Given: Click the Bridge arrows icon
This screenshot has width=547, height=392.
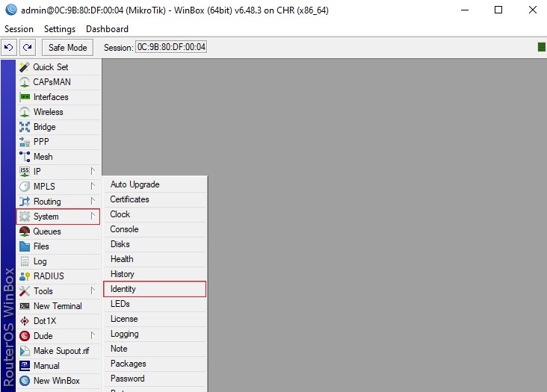Looking at the screenshot, I should [25, 127].
